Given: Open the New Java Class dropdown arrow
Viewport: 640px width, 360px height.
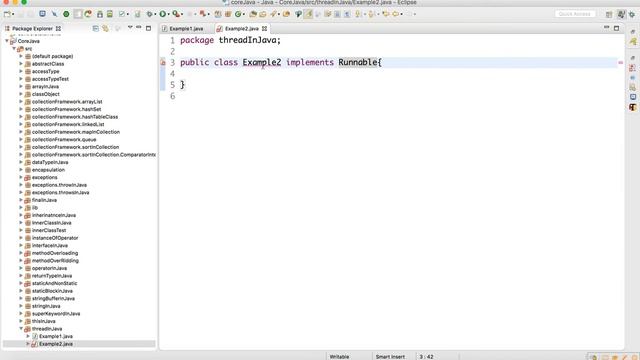Looking at the screenshot, I should coord(244,14).
